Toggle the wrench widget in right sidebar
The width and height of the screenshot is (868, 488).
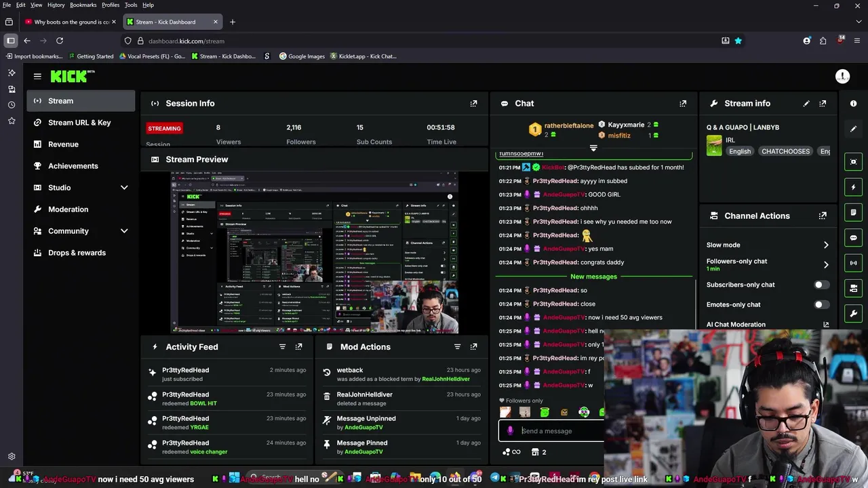pos(854,313)
